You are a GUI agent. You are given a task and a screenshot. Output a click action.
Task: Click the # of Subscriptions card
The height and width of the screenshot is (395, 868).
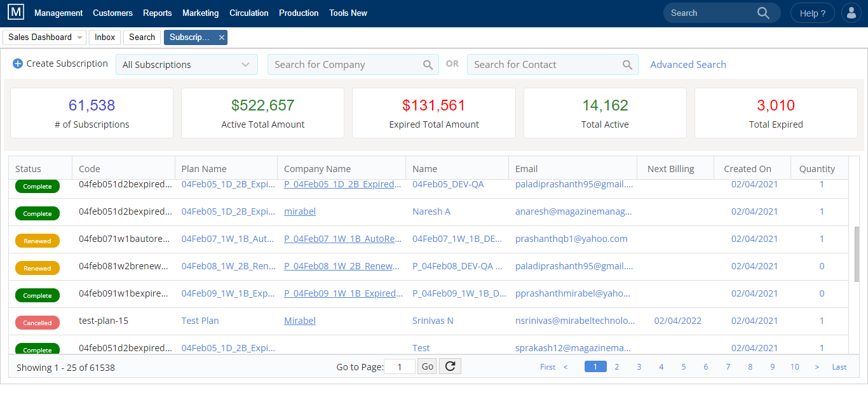(92, 113)
